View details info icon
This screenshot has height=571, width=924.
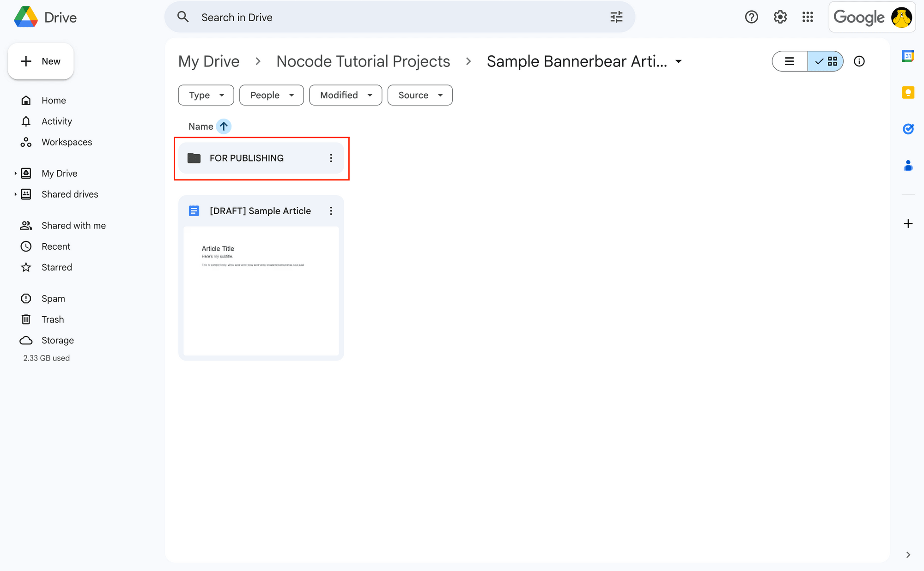tap(859, 61)
